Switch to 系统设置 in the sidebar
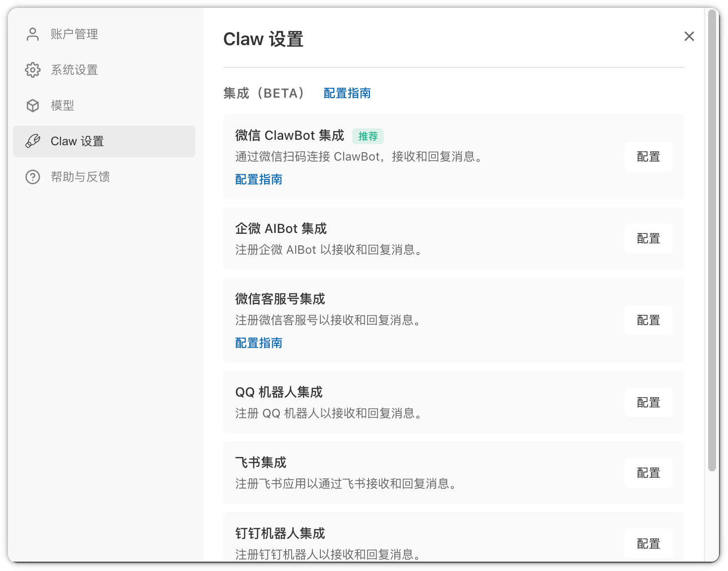Viewport: 728px width, 571px height. [74, 70]
